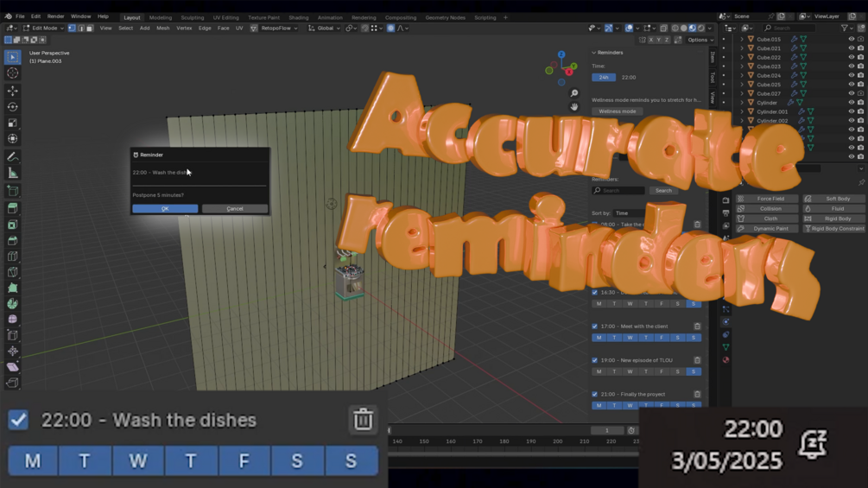The width and height of the screenshot is (868, 488).
Task: Expand Cube.022 in the outliner
Action: tap(742, 58)
